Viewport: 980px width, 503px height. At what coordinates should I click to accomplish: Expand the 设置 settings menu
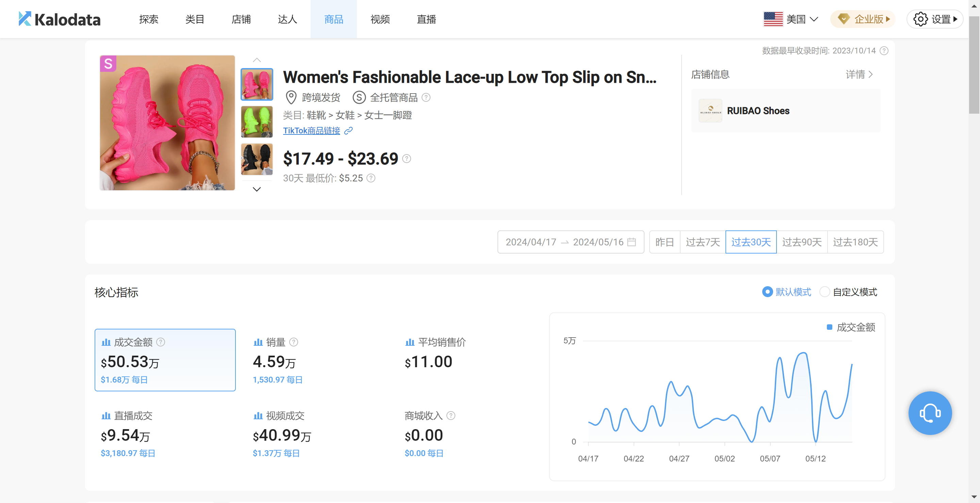click(935, 19)
